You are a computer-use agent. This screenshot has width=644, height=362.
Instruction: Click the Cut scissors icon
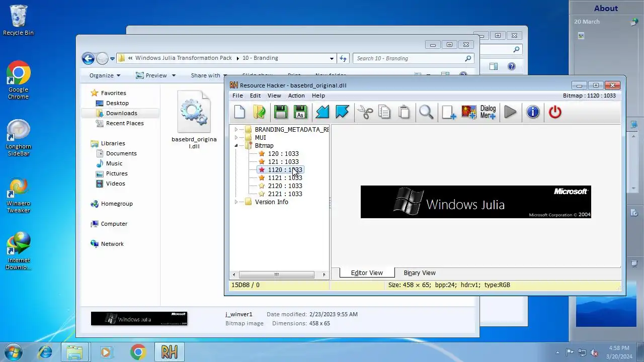[x=365, y=112]
